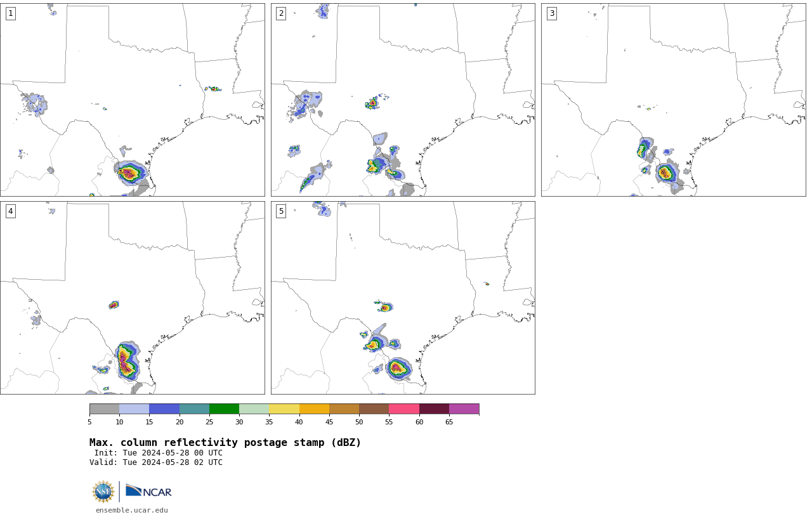Click the colorbar tick label 5

point(89,422)
